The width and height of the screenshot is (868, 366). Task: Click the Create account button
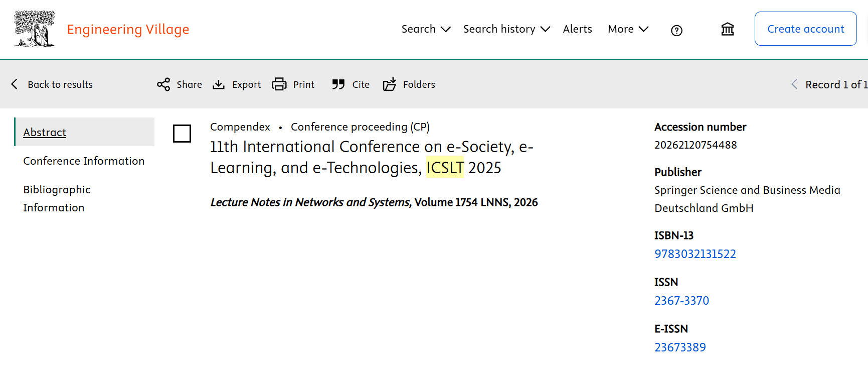[x=805, y=29]
